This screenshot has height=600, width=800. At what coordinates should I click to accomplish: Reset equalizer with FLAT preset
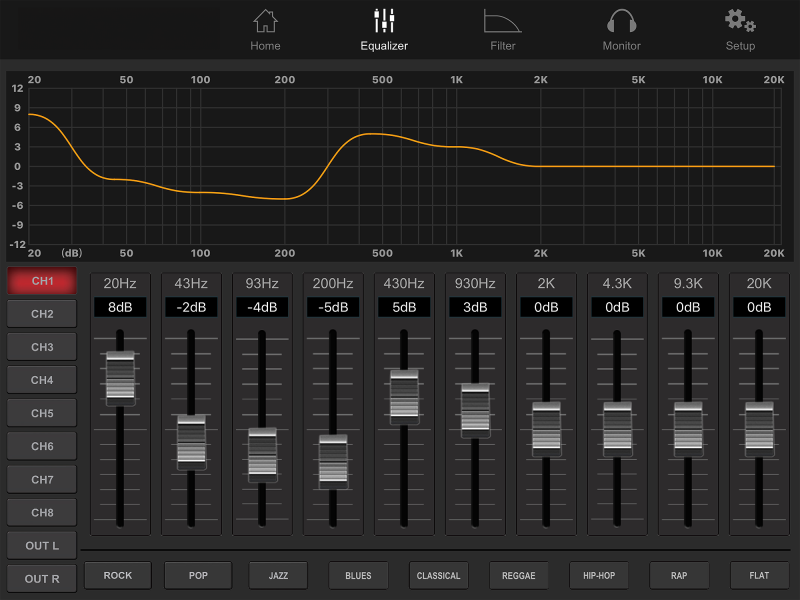[759, 575]
